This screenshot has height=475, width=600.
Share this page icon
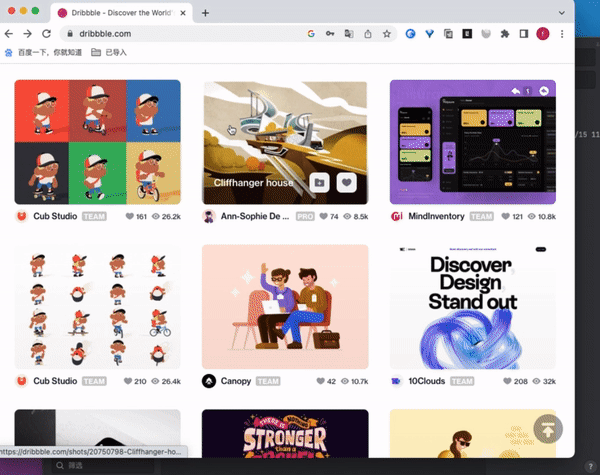point(368,34)
